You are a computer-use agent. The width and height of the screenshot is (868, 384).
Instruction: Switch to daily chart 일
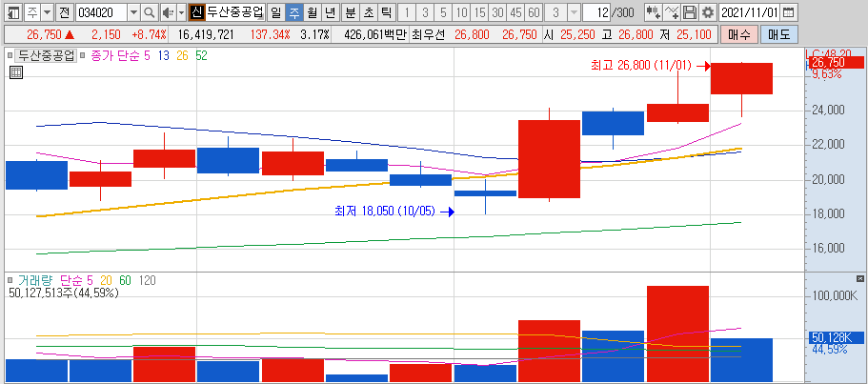pos(275,11)
